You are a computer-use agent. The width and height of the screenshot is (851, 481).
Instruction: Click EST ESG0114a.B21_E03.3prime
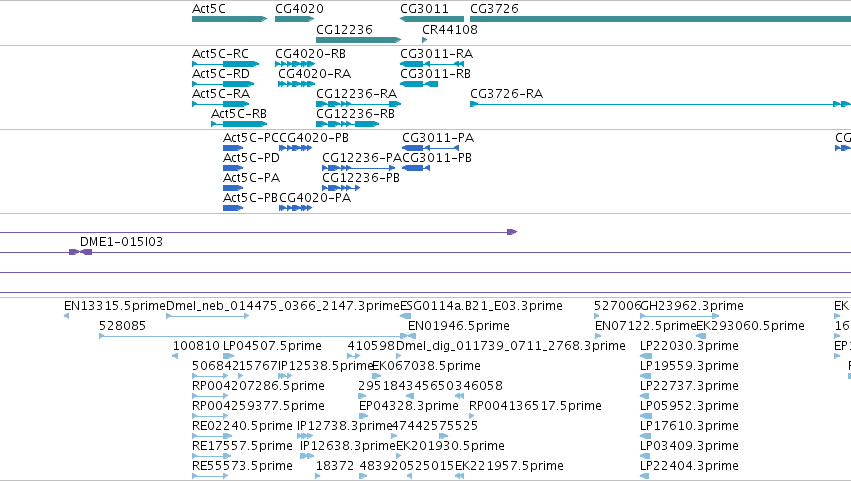[405, 316]
